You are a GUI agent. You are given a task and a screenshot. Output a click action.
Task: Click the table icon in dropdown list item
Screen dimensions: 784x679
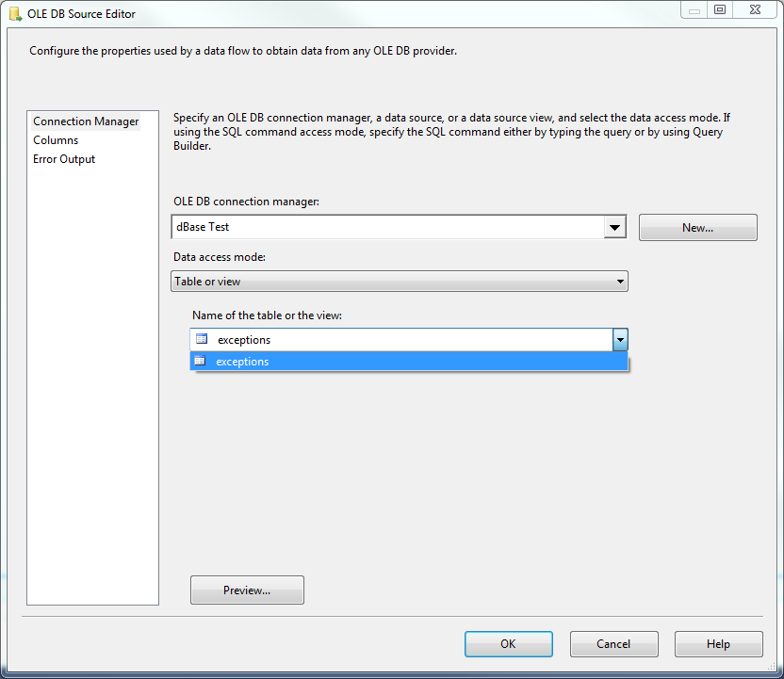click(x=200, y=361)
